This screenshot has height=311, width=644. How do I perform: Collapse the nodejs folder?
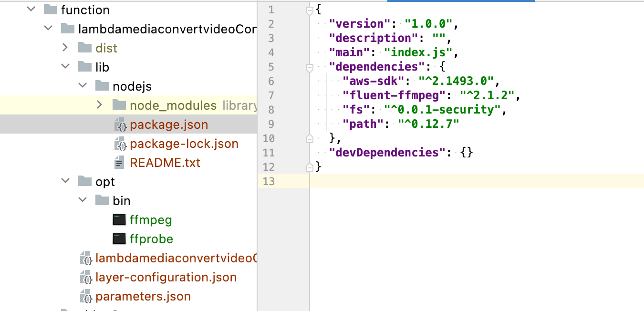82,86
